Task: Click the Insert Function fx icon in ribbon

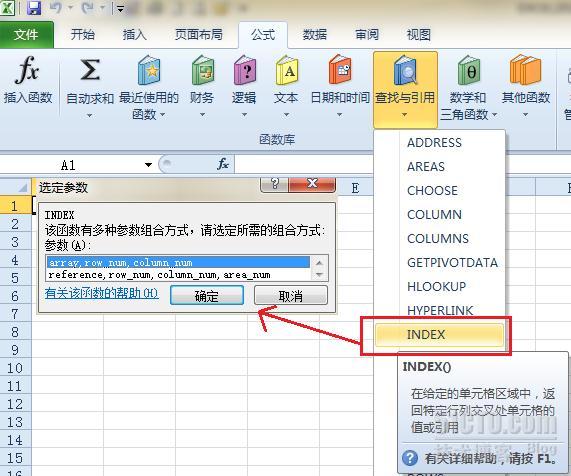Action: point(27,70)
